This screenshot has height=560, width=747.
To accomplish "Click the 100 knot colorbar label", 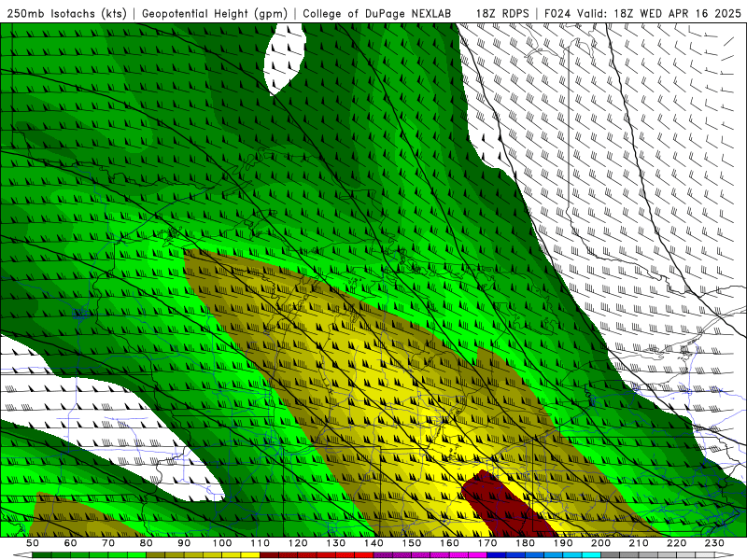I will 222,543.
